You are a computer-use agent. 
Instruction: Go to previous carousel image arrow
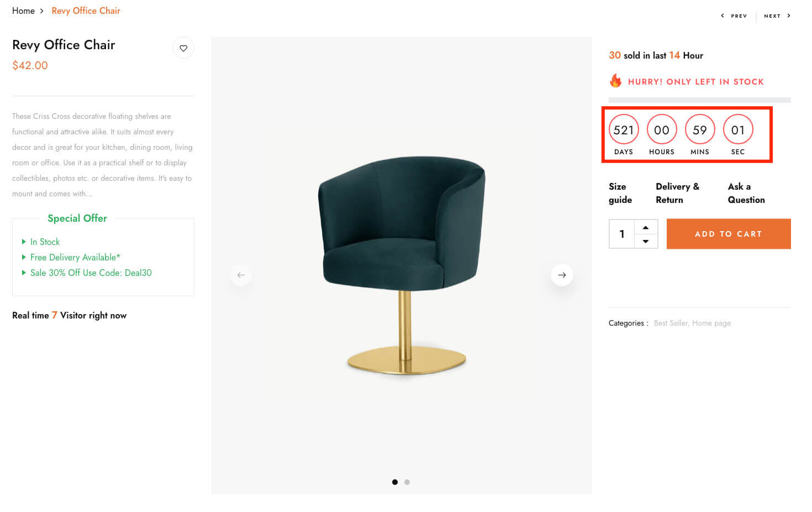click(x=241, y=275)
